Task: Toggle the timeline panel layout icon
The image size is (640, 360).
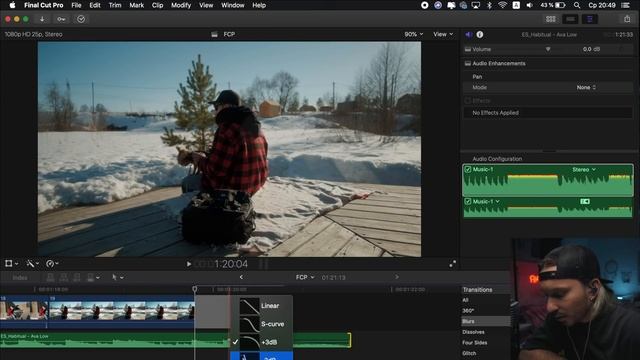Action: (x=570, y=19)
